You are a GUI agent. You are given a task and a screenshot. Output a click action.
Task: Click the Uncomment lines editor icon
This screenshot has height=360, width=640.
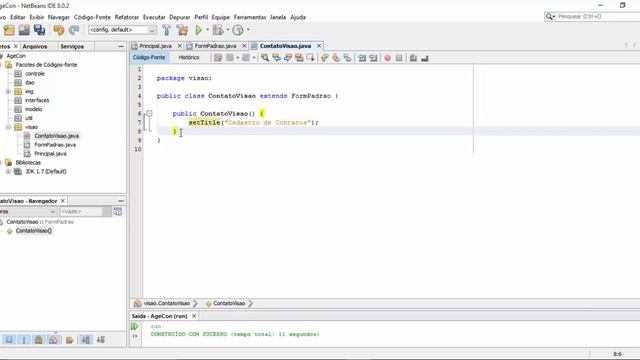click(x=424, y=58)
